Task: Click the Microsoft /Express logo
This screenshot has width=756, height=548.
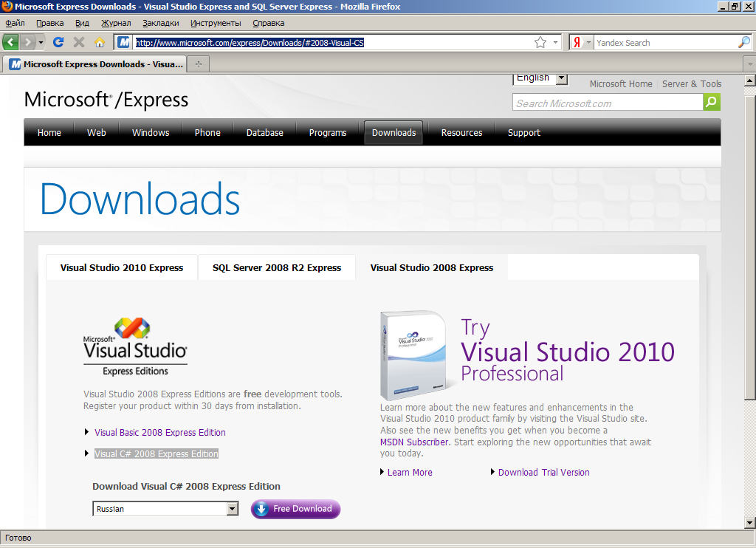Action: [106, 100]
